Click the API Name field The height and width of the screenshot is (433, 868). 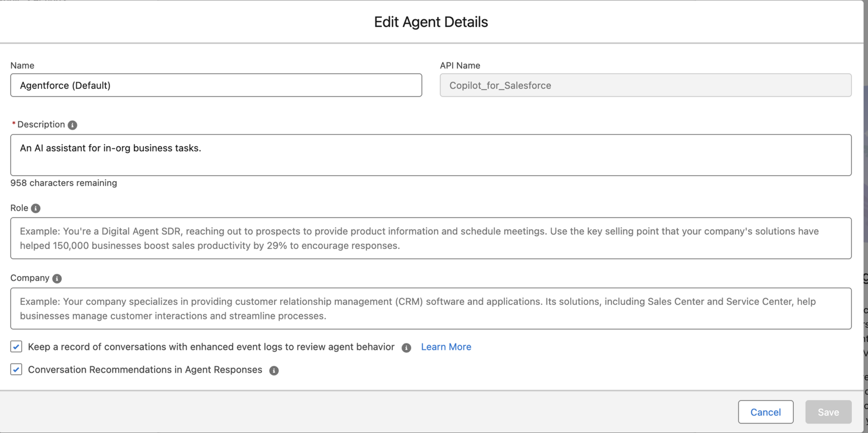[646, 85]
